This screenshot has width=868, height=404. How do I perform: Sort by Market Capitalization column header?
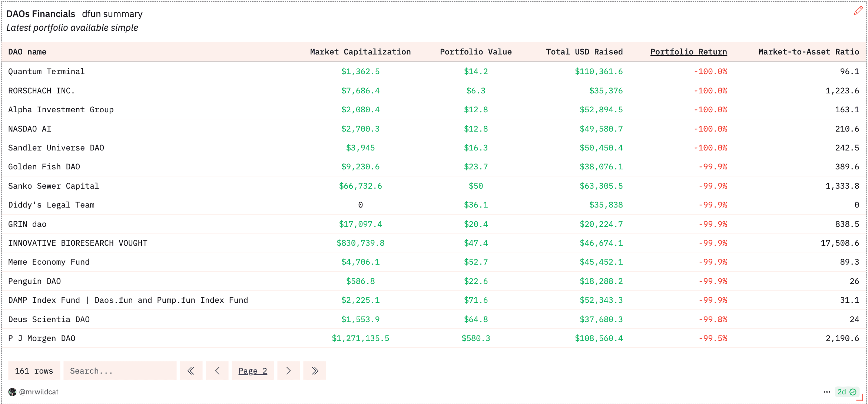(x=360, y=52)
